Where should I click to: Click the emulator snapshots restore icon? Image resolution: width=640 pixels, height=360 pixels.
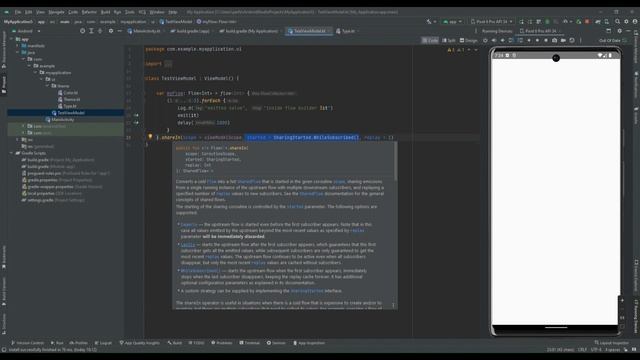(x=572, y=40)
